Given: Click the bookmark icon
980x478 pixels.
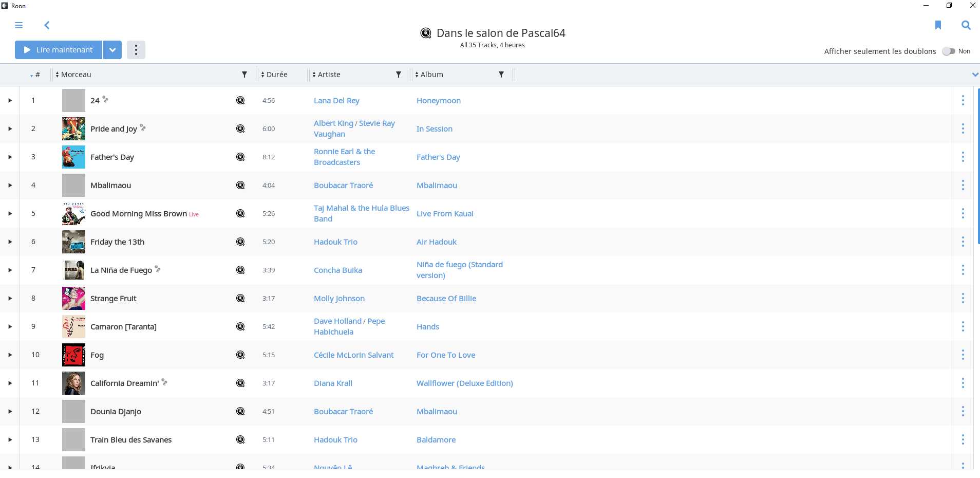Looking at the screenshot, I should tap(938, 25).
